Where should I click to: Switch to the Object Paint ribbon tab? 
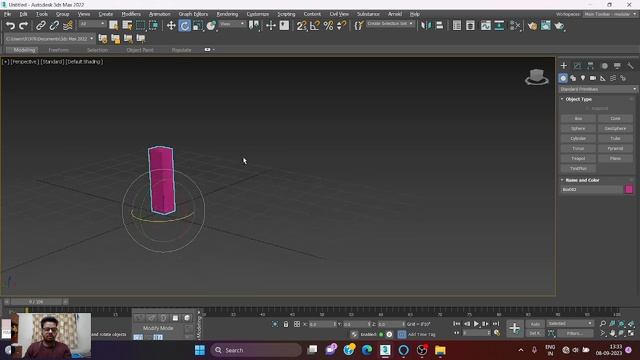(140, 50)
